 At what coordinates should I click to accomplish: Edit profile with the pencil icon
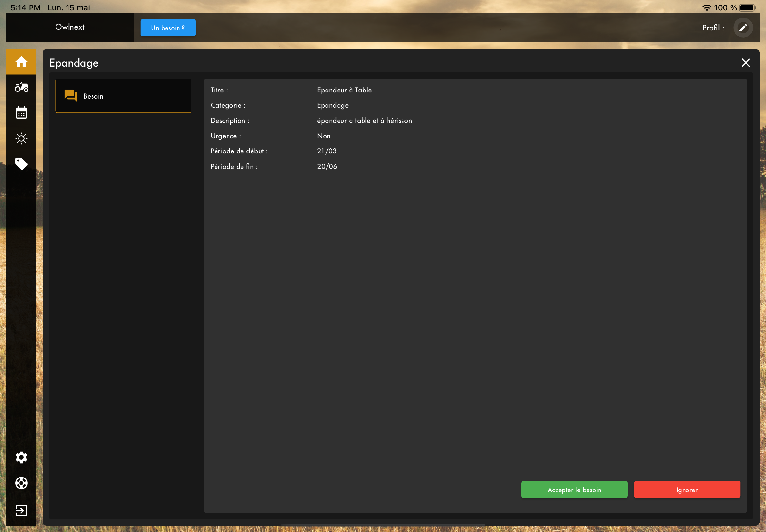coord(743,28)
